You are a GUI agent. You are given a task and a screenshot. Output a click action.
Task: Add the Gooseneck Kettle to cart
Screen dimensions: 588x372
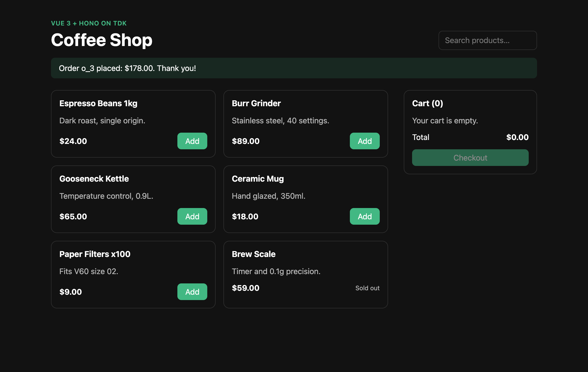click(x=192, y=216)
